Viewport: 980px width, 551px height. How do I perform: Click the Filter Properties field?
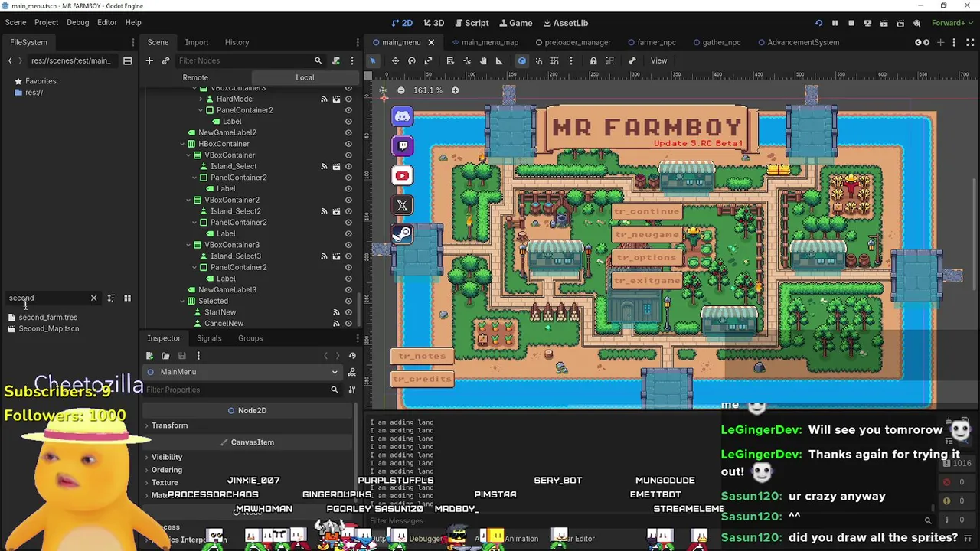(243, 390)
